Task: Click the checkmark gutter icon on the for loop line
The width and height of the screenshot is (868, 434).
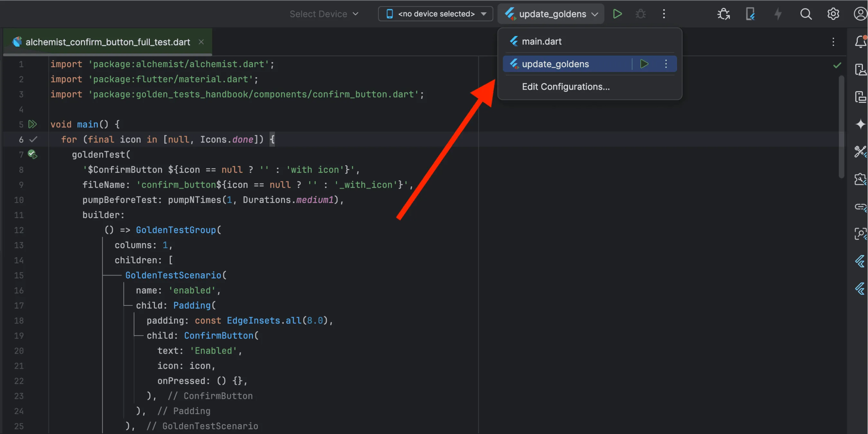Action: click(33, 139)
